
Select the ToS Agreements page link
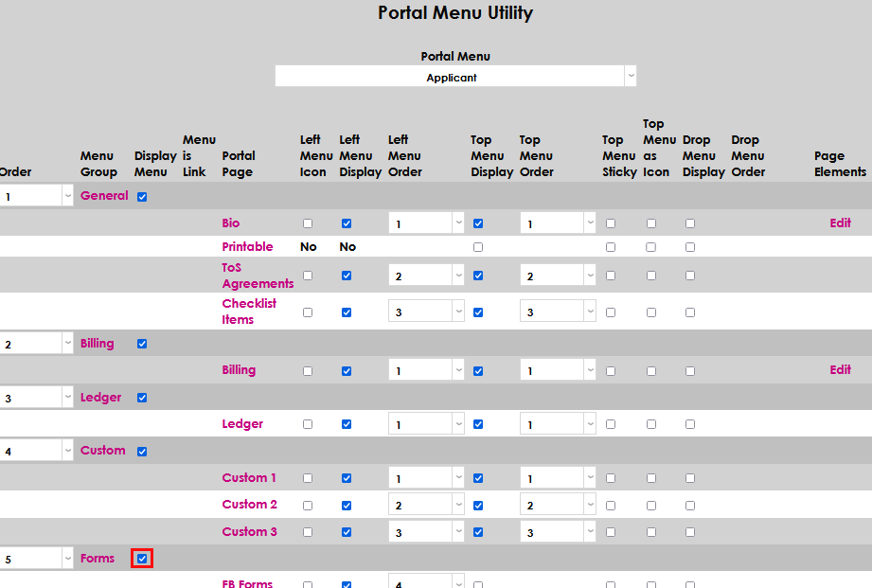coord(257,276)
